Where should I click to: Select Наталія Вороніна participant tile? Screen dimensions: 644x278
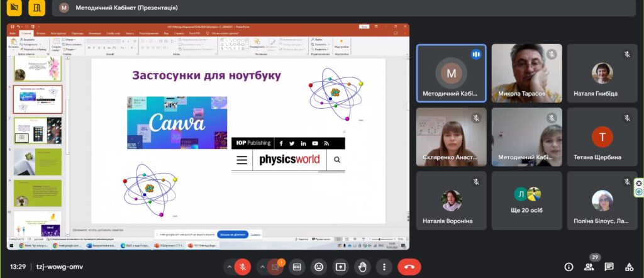452,201
